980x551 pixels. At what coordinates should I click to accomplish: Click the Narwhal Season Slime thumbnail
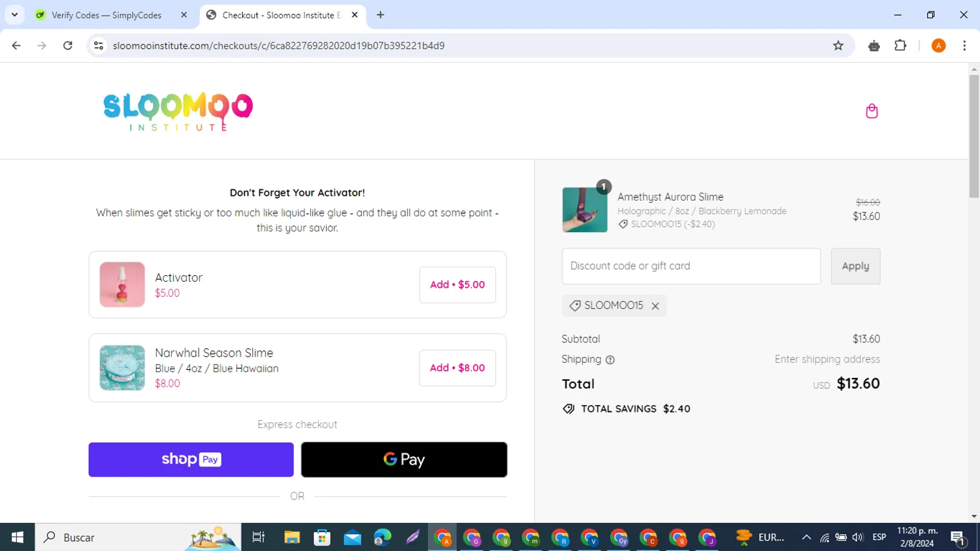(x=122, y=368)
